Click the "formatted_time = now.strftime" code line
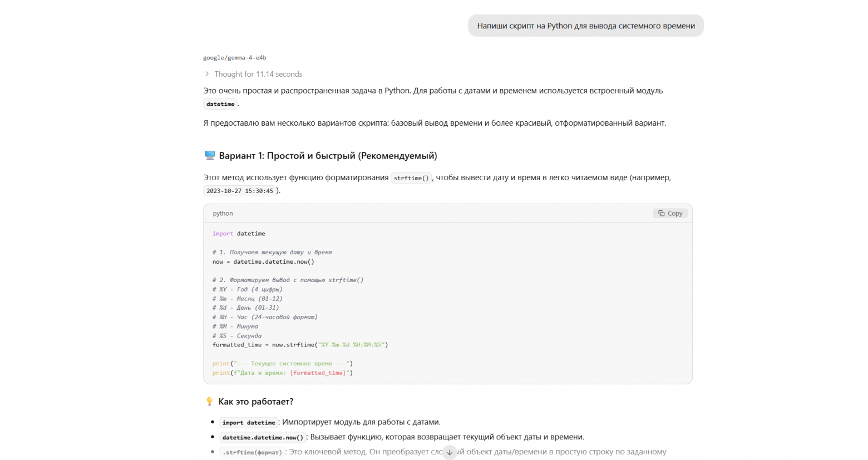The width and height of the screenshot is (868, 460). coord(300,345)
